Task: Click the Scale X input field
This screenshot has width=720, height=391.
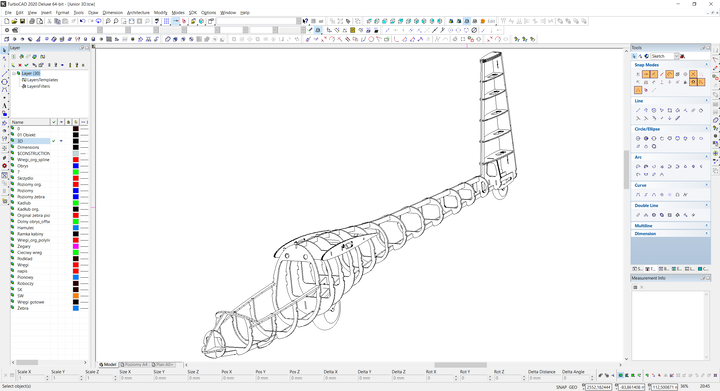Action: tap(32, 378)
